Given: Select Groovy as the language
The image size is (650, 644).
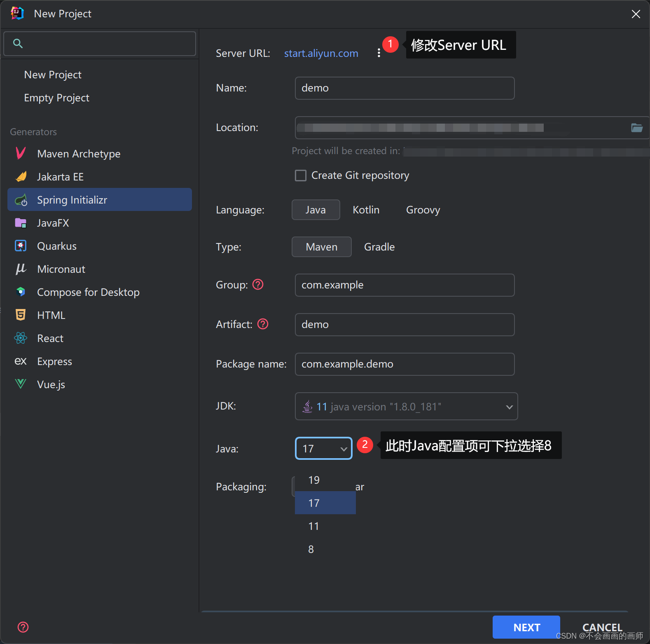Looking at the screenshot, I should click(x=423, y=210).
